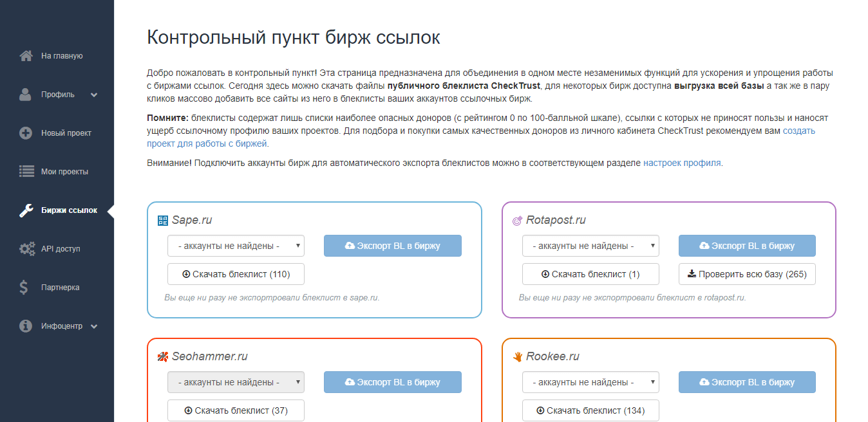
Task: Open the Rookee.ru accounts dropdown
Action: pos(590,382)
